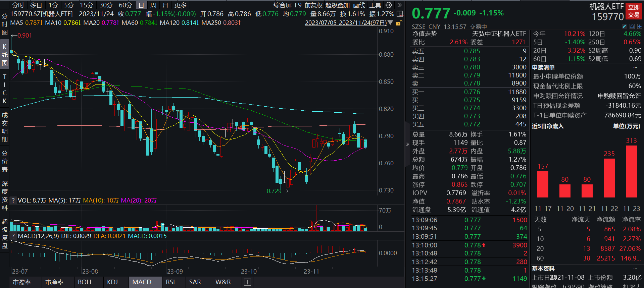Expand 基本资料 section ellipsis
This screenshot has height=288, width=644.
[635, 269]
